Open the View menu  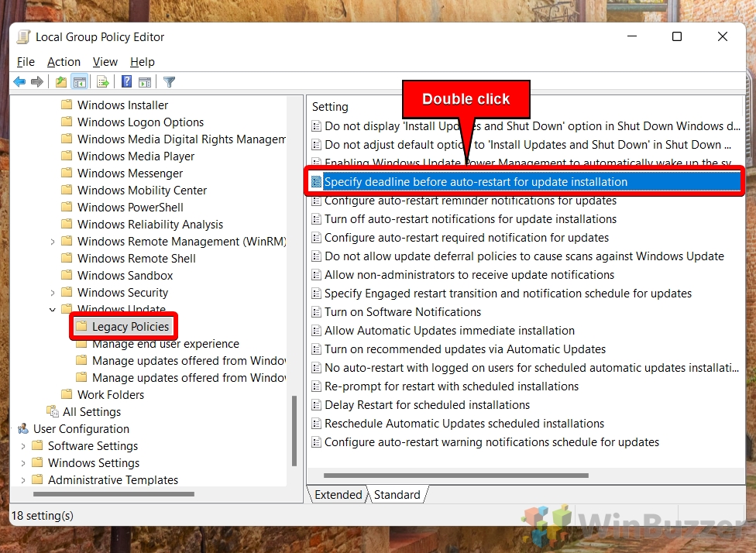[105, 62]
